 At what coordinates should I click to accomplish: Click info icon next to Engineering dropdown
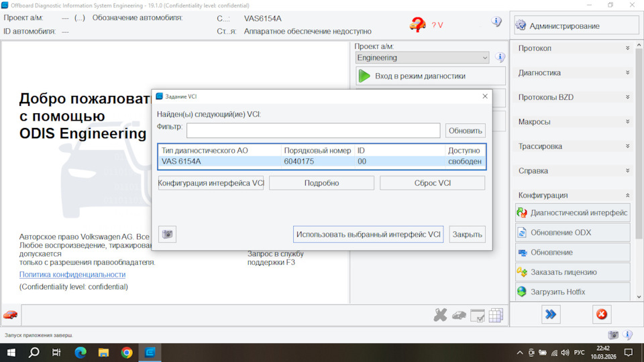click(499, 57)
